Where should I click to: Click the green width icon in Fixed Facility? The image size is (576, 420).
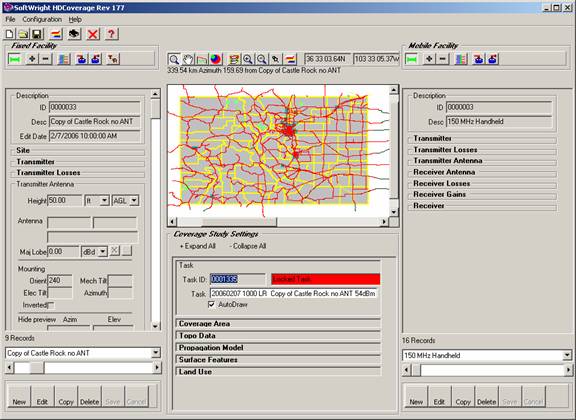14,59
